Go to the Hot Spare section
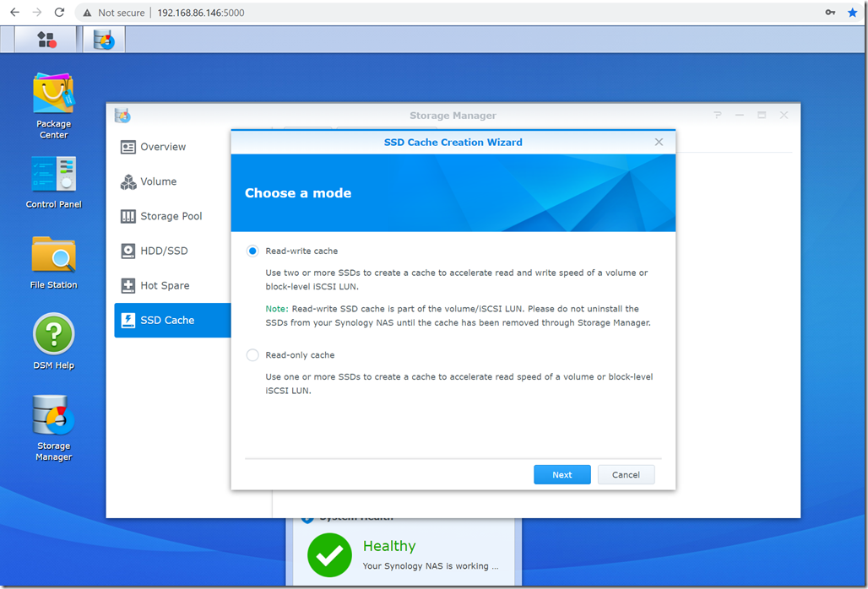Image resolution: width=868 pixels, height=589 pixels. coord(173,285)
